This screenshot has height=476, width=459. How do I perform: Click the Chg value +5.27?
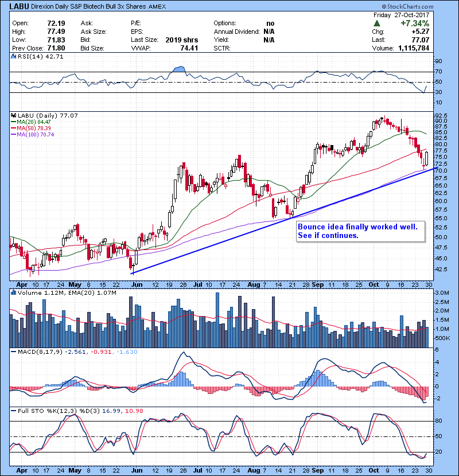point(421,32)
